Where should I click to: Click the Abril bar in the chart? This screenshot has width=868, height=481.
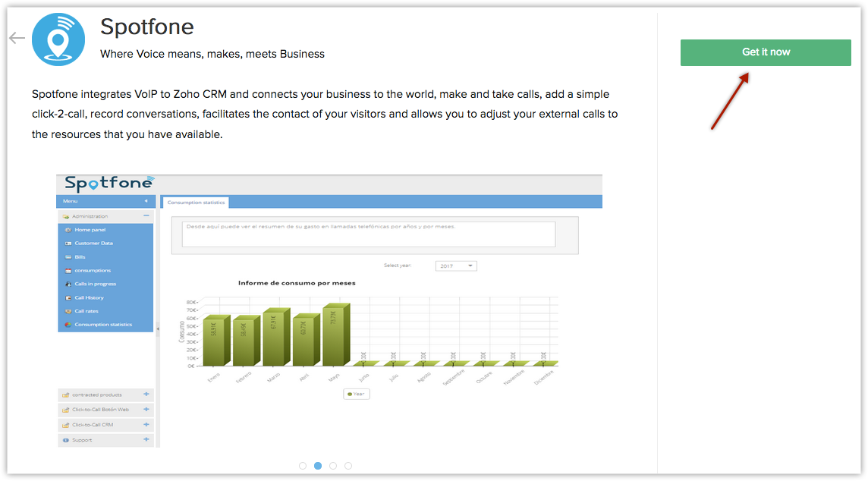[x=306, y=340]
